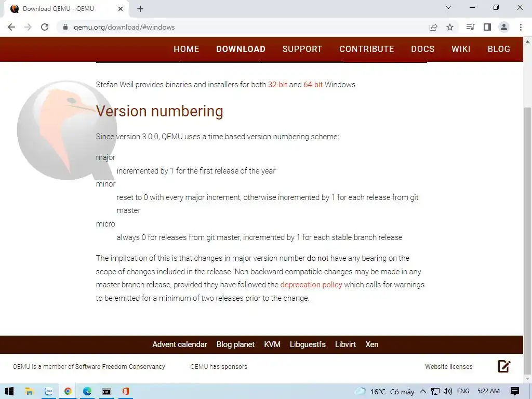Open the Libguestfs footer link

click(308, 344)
